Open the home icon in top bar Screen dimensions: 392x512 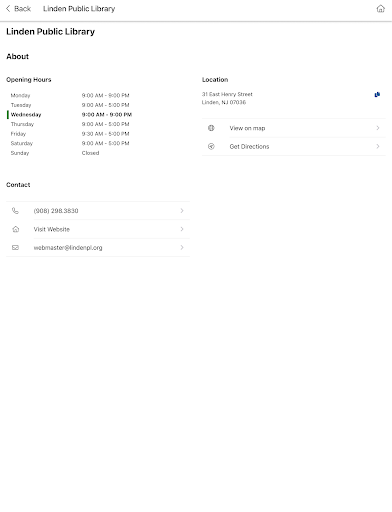pos(380,9)
